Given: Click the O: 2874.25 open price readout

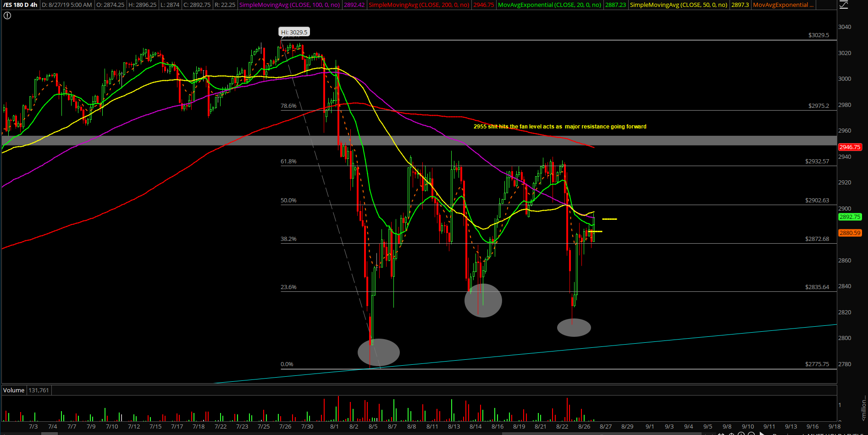Looking at the screenshot, I should pos(110,5).
